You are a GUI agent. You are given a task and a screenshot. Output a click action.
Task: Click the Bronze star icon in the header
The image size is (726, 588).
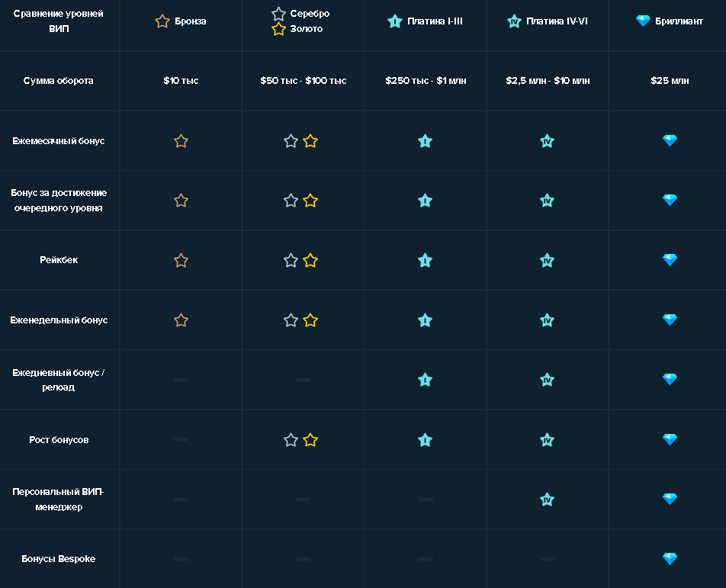162,21
